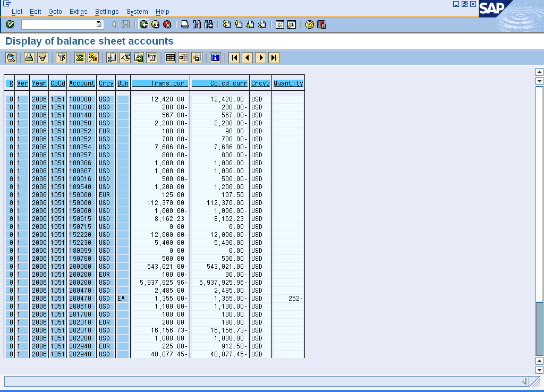Image resolution: width=544 pixels, height=392 pixels.
Task: Click the Print icon in the standard toolbar
Action: tap(185, 24)
